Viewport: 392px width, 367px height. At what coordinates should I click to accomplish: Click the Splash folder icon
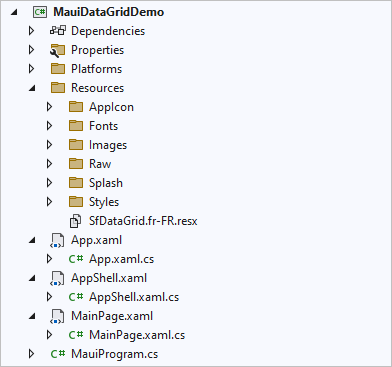76,183
